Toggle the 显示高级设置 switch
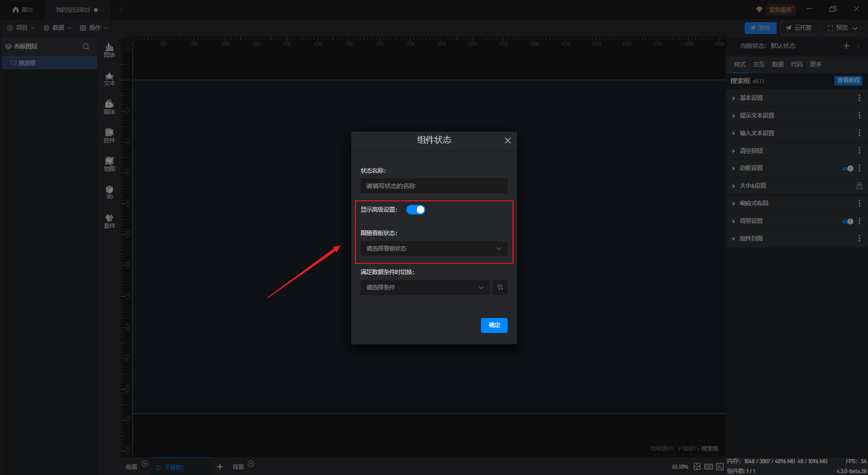 point(416,209)
